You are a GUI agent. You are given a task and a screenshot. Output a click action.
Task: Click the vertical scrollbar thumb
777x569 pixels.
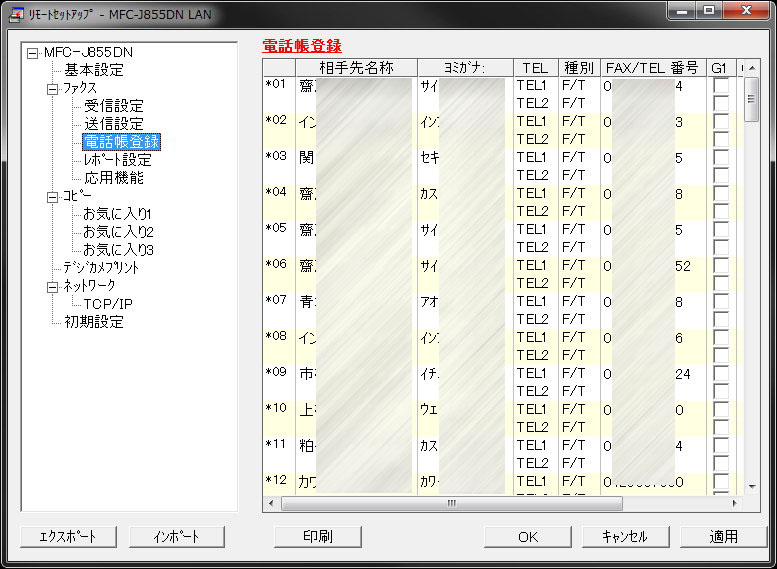tap(752, 99)
